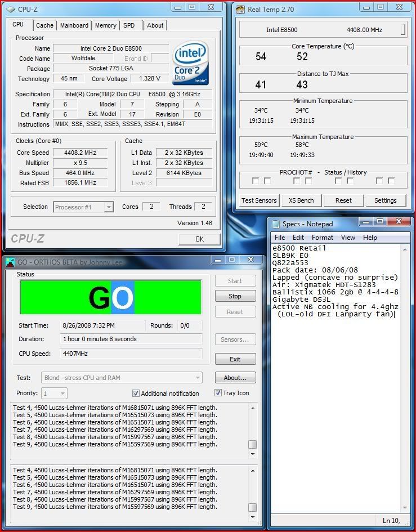Image resolution: width=416 pixels, height=532 pixels.
Task: Click the Core Speed value 4408.2 MHz
Action: click(80, 153)
